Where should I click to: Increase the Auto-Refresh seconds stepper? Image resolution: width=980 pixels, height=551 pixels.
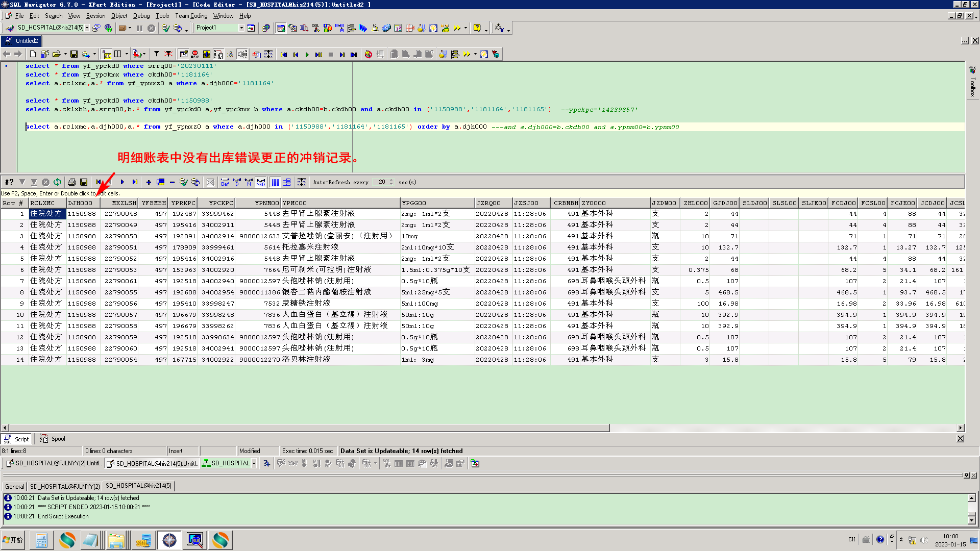pyautogui.click(x=391, y=180)
